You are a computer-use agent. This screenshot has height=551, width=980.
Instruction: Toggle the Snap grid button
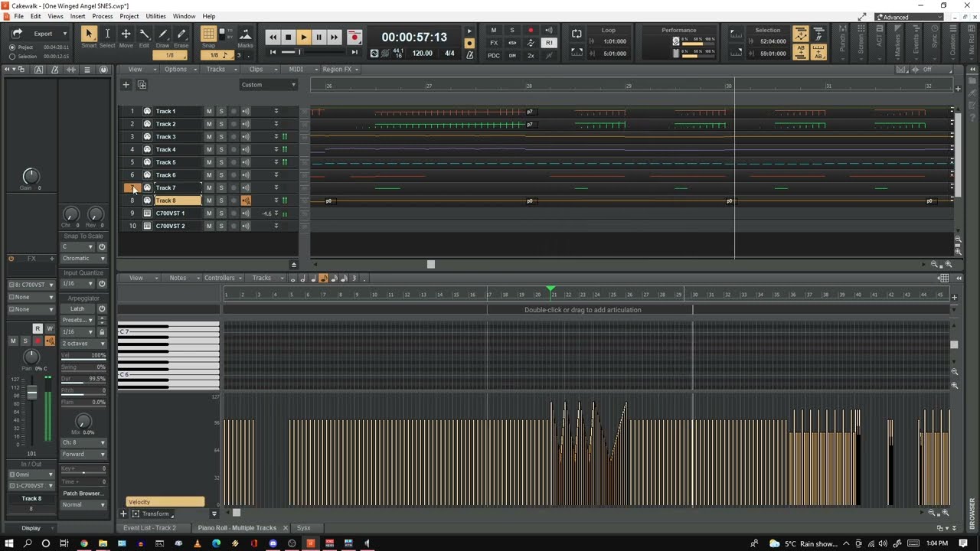tap(208, 34)
